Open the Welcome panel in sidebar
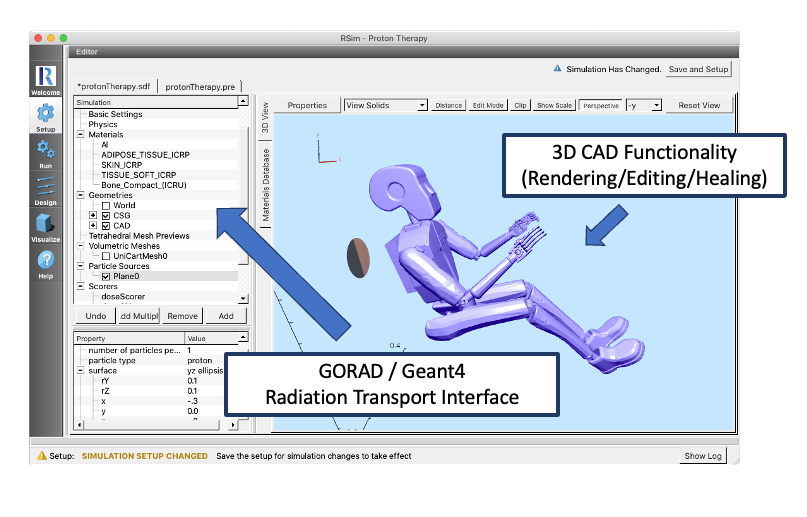The height and width of the screenshot is (517, 807). [45, 80]
